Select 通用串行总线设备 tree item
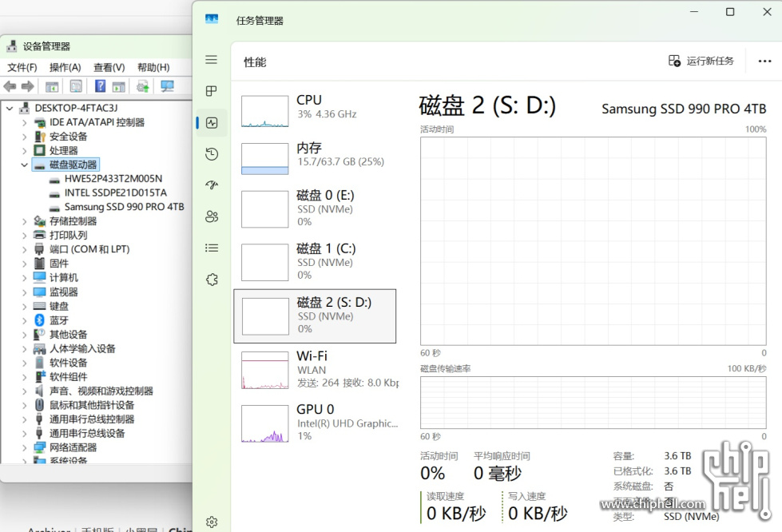This screenshot has height=532, width=782. 87,433
